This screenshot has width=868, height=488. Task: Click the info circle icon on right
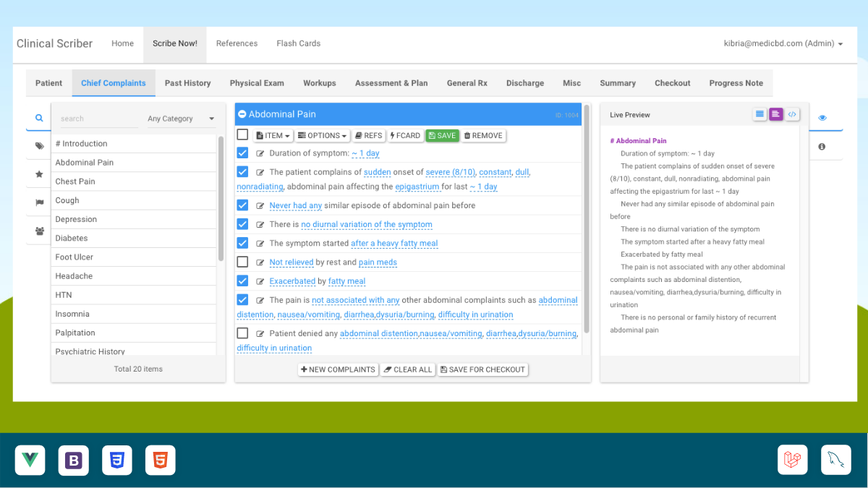click(822, 147)
